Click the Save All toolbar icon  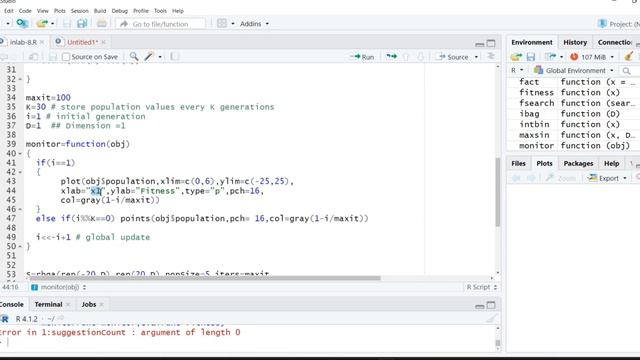pos(82,24)
